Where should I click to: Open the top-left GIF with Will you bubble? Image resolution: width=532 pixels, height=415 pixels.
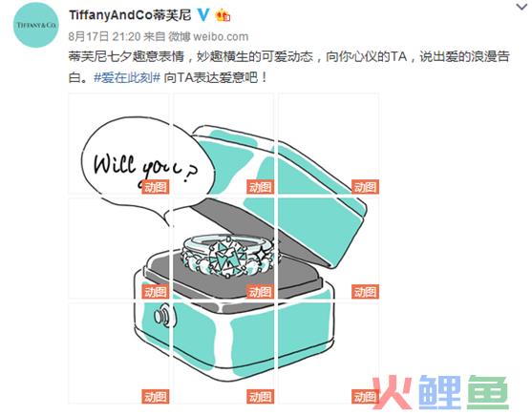point(118,144)
